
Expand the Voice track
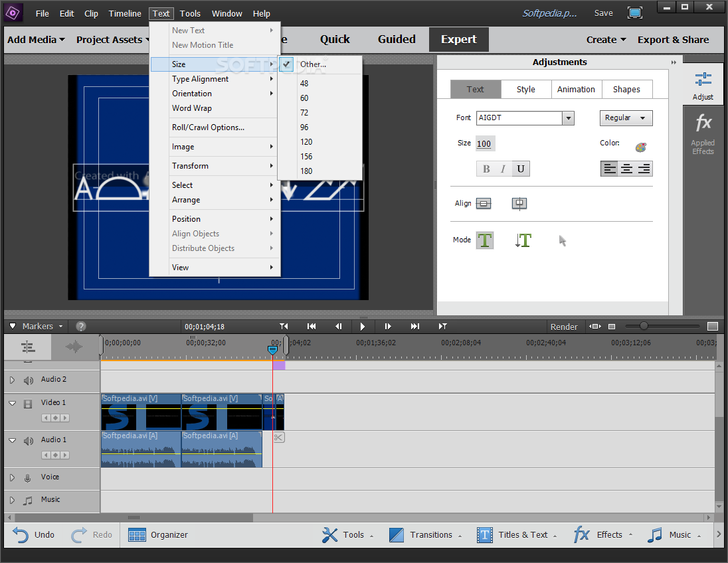coord(12,477)
